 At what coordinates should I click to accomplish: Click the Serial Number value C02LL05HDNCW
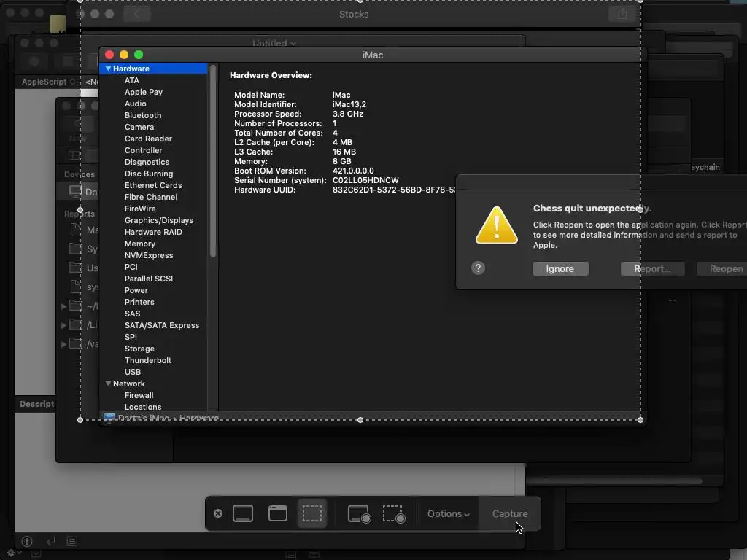click(365, 181)
